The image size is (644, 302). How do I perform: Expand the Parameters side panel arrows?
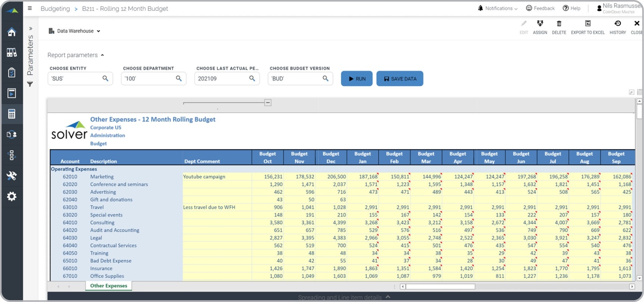click(x=31, y=28)
